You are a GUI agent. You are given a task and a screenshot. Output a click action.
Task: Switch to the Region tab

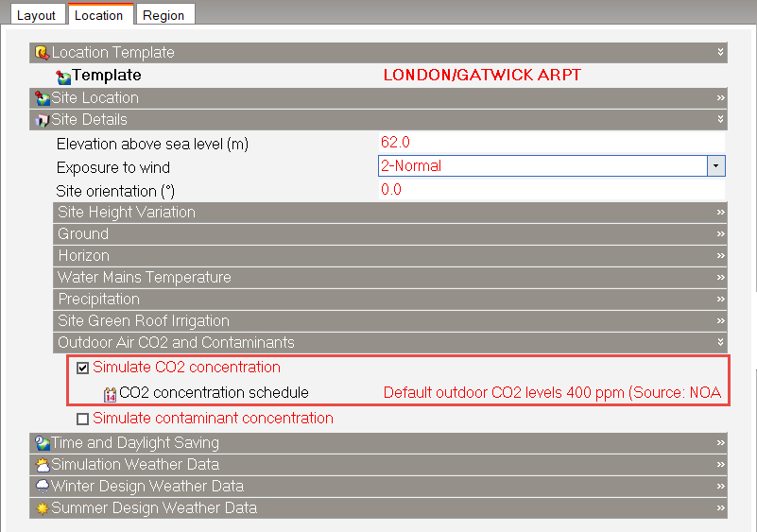click(163, 15)
